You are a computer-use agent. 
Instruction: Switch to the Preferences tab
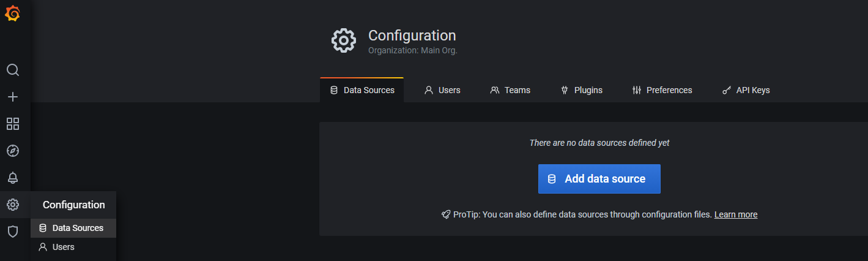(x=662, y=90)
